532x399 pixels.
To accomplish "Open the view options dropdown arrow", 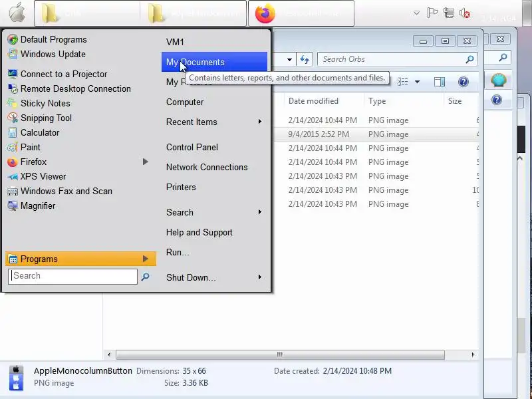I will [x=418, y=82].
